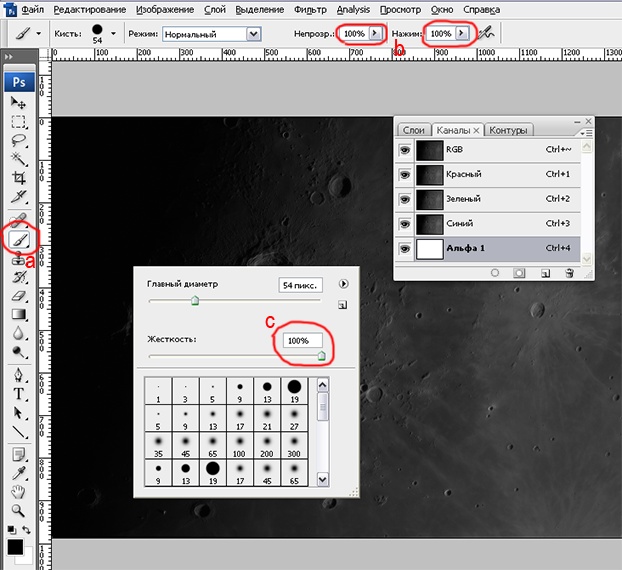Click the Главный диаметр value field
The width and height of the screenshot is (622, 570).
pyautogui.click(x=300, y=285)
